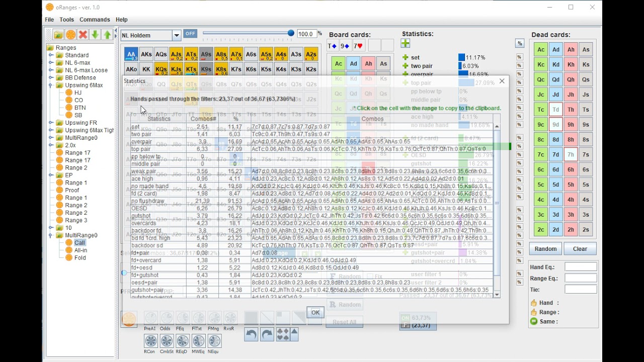Open the File menu
Viewport: 644px width, 362px height.
tap(49, 20)
